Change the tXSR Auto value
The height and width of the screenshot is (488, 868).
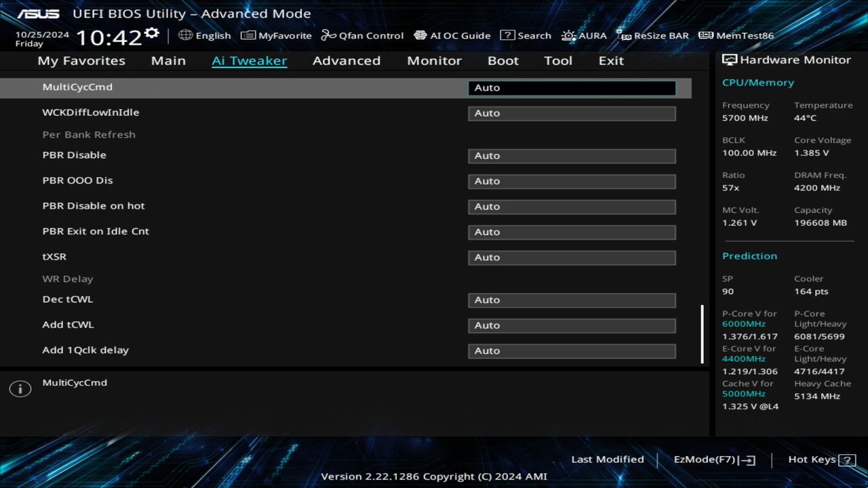point(571,257)
